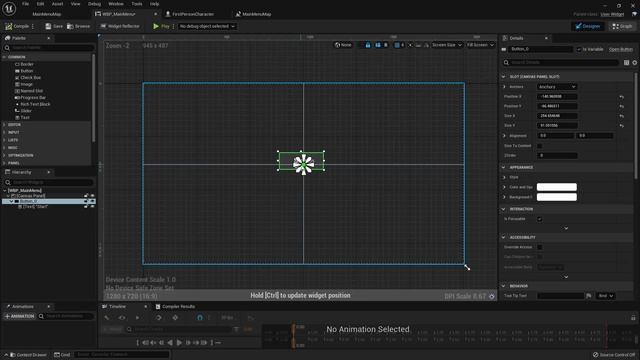
Task: Open the debug object selection dropdown
Action: [x=207, y=26]
